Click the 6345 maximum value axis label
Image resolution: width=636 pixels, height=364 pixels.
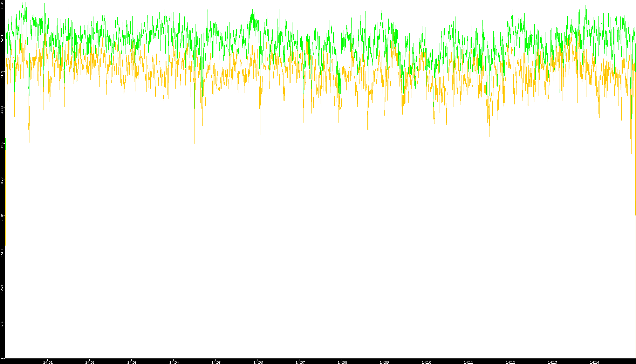pos(2,5)
